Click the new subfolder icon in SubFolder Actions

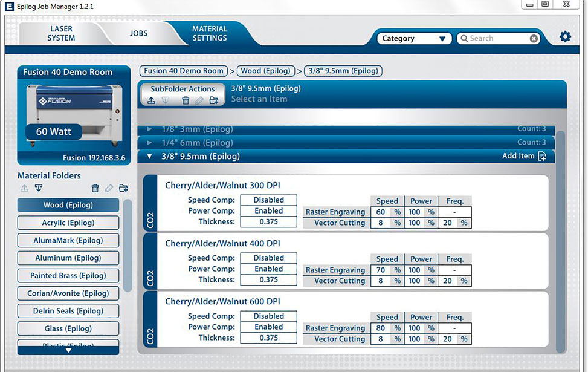pyautogui.click(x=213, y=100)
